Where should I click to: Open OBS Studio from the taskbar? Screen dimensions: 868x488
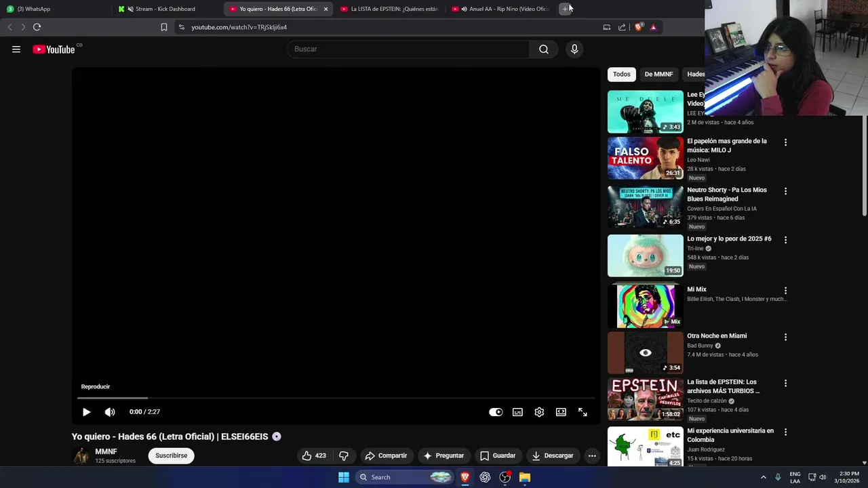click(x=505, y=477)
